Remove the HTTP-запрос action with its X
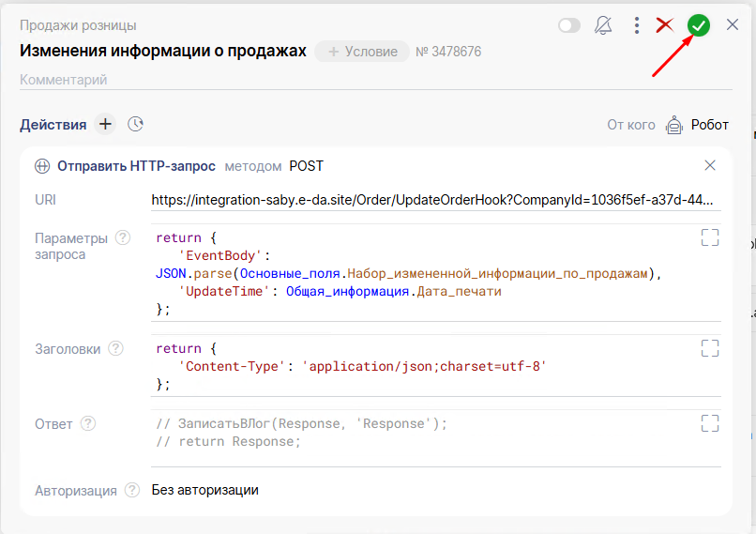Viewport: 756px width, 534px height. click(710, 166)
